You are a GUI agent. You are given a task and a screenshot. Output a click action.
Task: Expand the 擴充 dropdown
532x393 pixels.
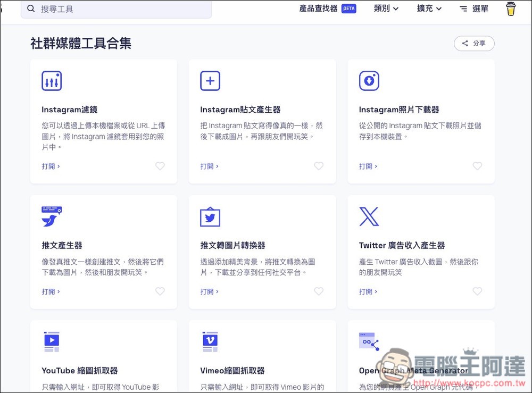point(429,9)
